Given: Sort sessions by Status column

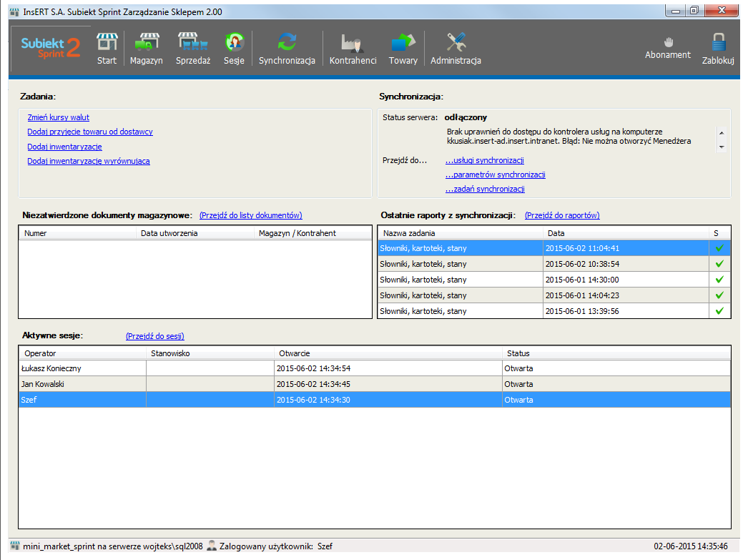Looking at the screenshot, I should coord(616,353).
